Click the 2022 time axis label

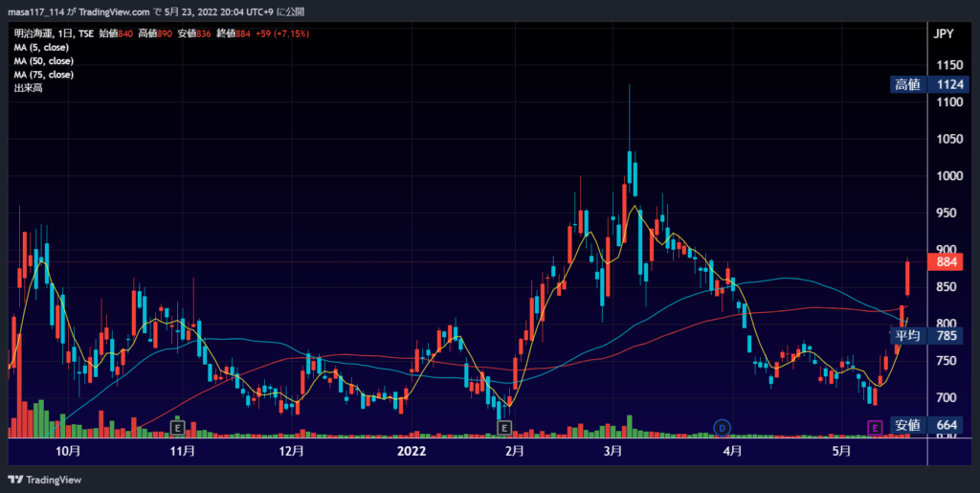coord(412,451)
